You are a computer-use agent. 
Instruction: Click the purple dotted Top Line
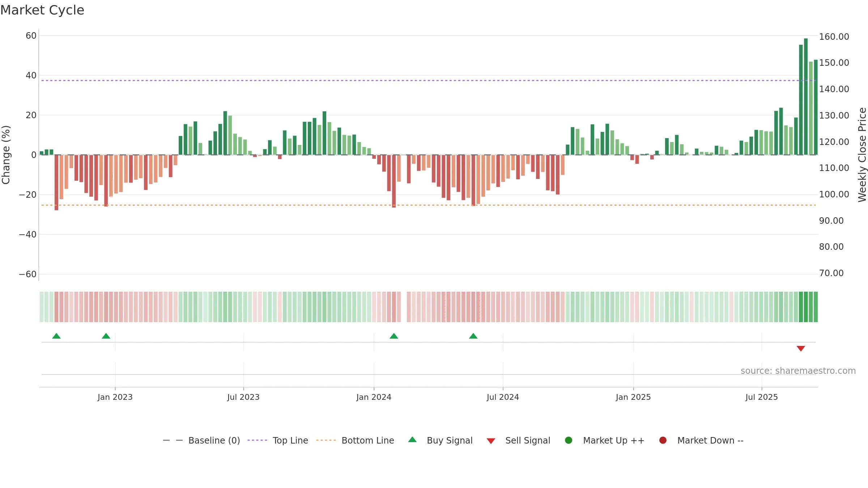coord(429,80)
